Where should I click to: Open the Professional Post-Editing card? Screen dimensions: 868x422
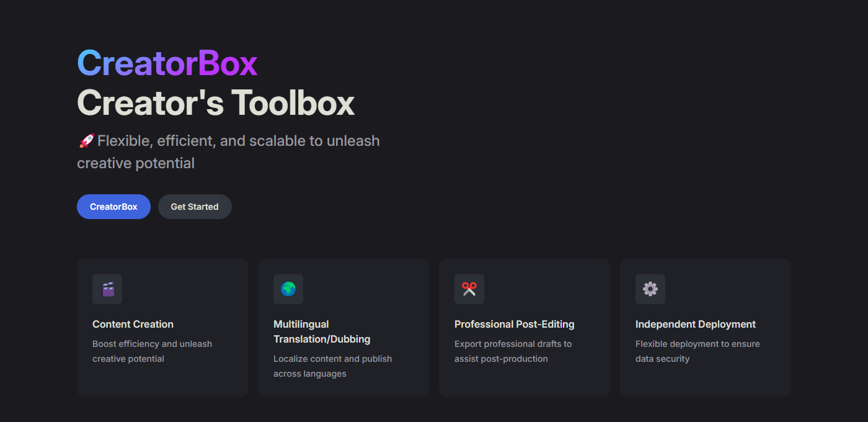(x=524, y=327)
